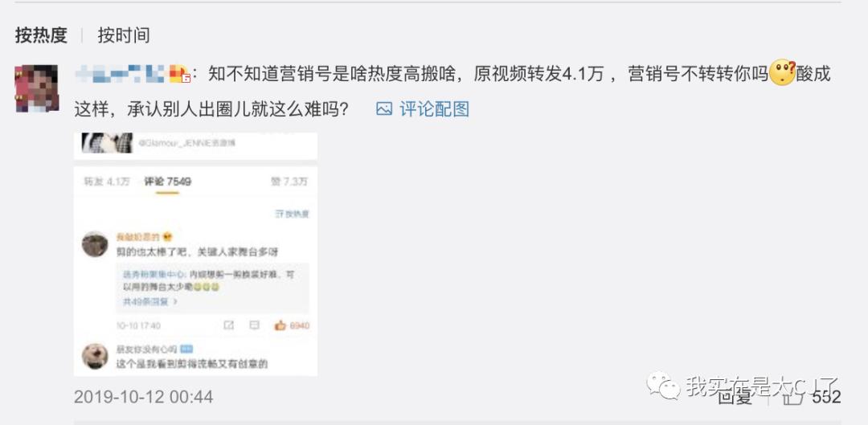Switch to the 按热度 sort tab

(41, 35)
